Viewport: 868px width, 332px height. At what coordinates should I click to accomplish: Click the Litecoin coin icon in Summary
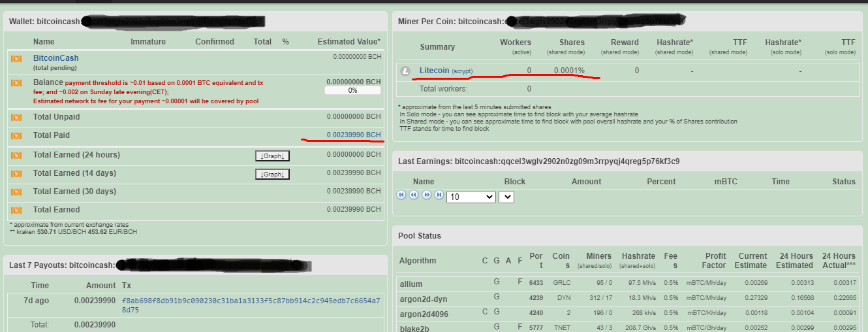[x=406, y=71]
